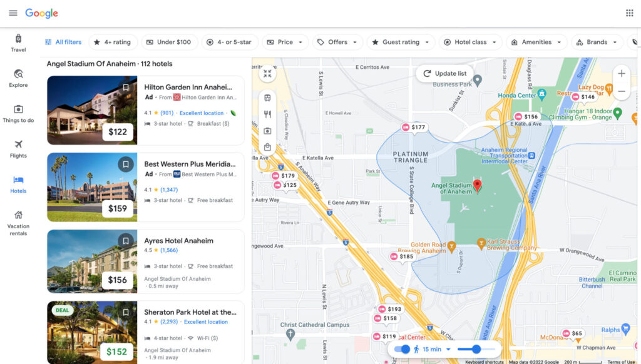Screen dimensions: 641x364
Task: Open Hilton's 901 reviews link
Action: tap(167, 113)
